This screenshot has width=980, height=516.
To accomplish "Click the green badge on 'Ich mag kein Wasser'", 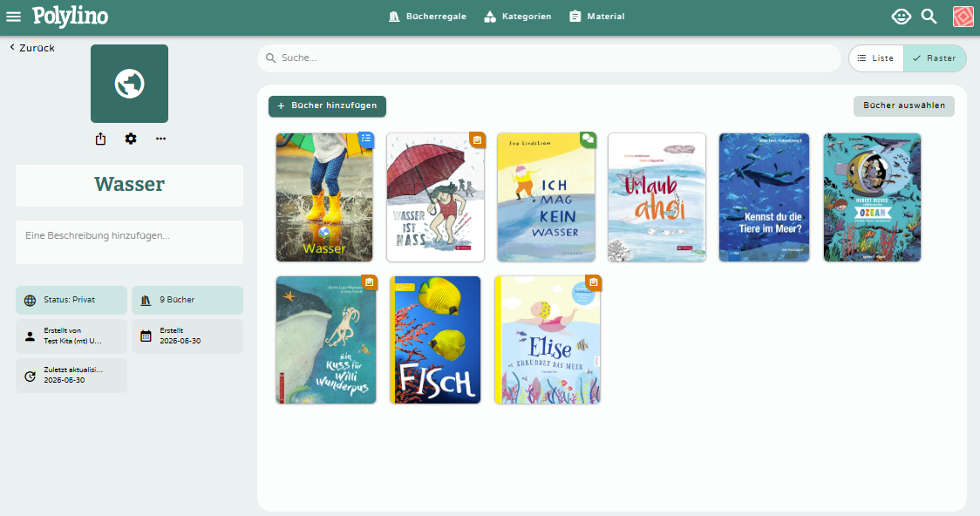I will coord(587,139).
